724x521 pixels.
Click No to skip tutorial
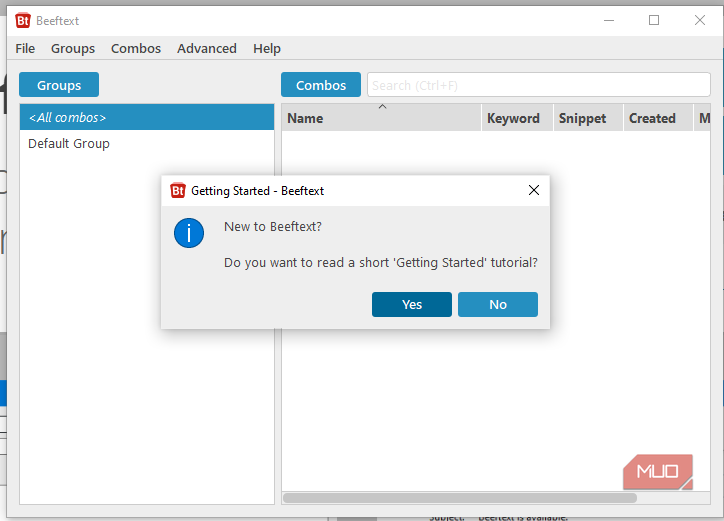click(x=498, y=304)
